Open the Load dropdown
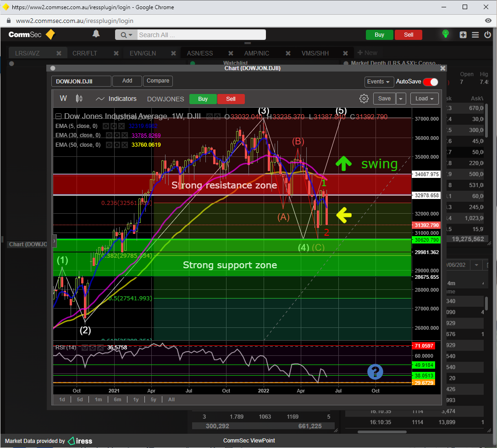Viewport: 497px width, 448px height. (425, 99)
